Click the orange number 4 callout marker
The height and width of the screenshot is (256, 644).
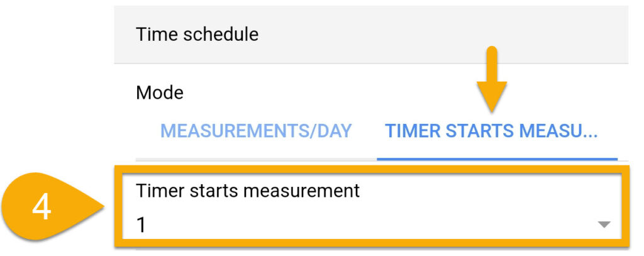(52, 206)
